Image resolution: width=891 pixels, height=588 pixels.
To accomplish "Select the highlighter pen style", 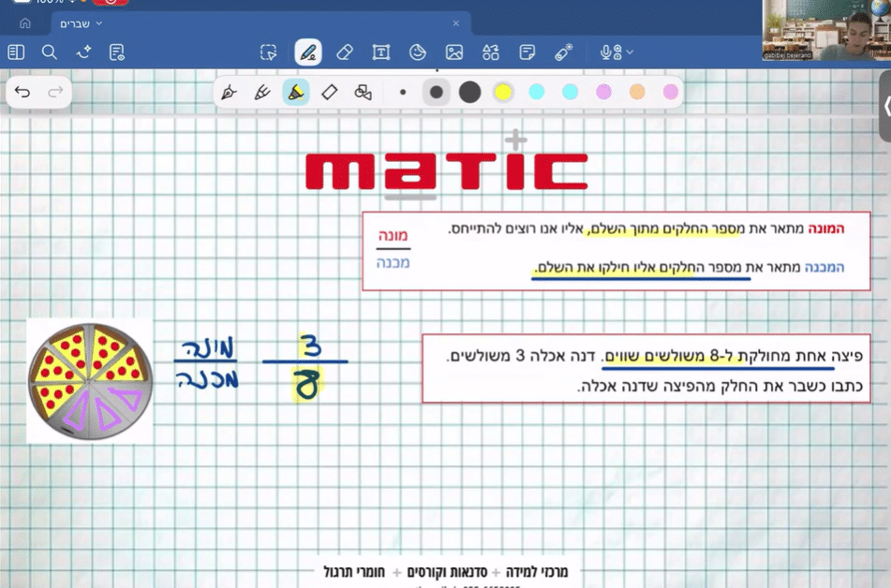I will 295,92.
